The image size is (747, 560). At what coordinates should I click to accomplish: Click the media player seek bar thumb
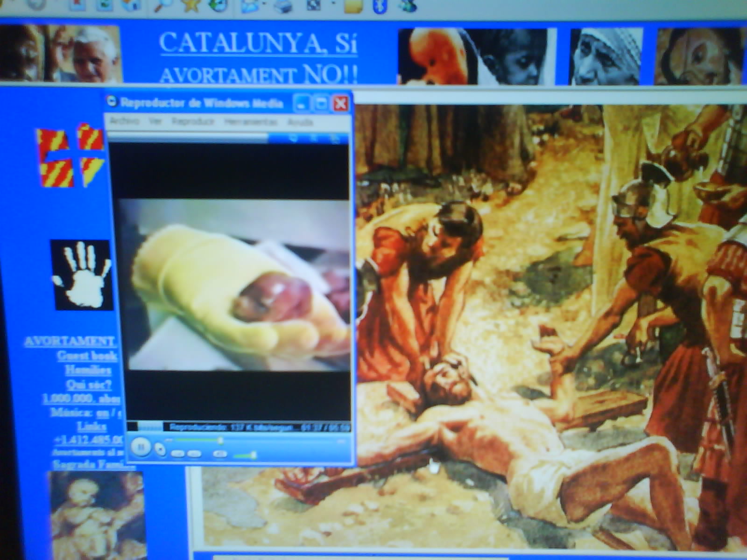click(220, 440)
